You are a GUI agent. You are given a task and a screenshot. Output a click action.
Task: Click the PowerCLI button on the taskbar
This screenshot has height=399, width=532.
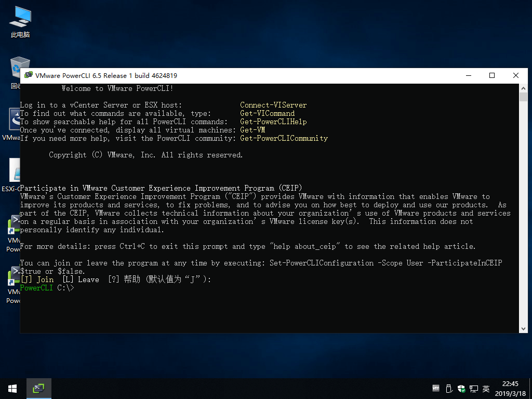39,389
